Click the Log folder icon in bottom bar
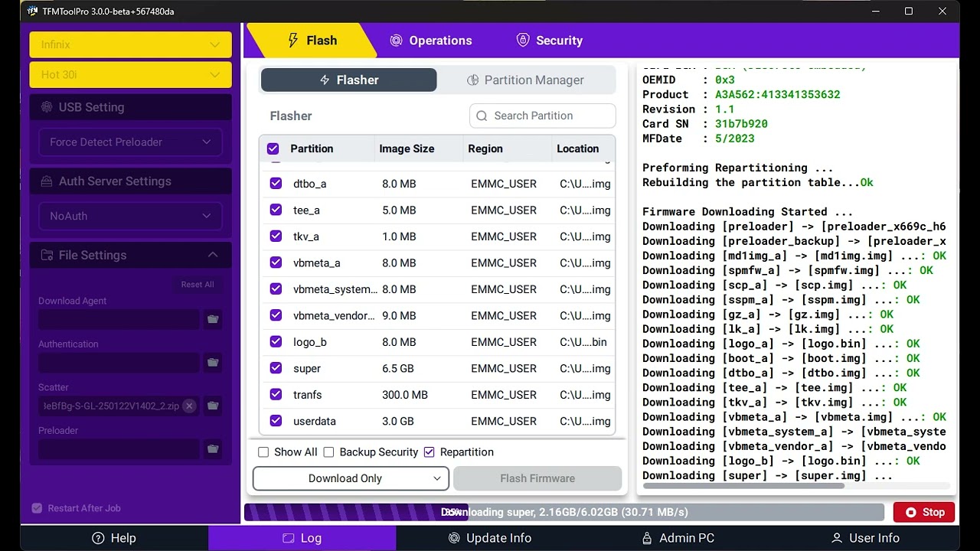980x551 pixels. (288, 538)
